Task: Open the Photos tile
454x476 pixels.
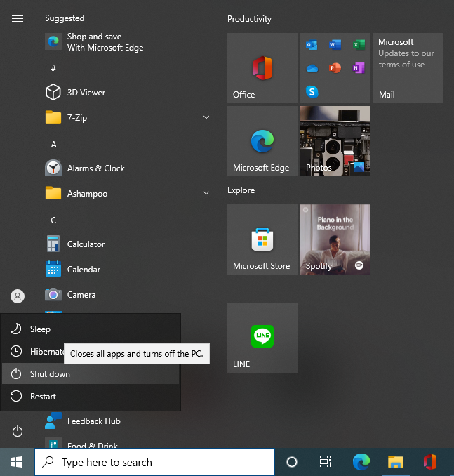Action: coord(335,141)
